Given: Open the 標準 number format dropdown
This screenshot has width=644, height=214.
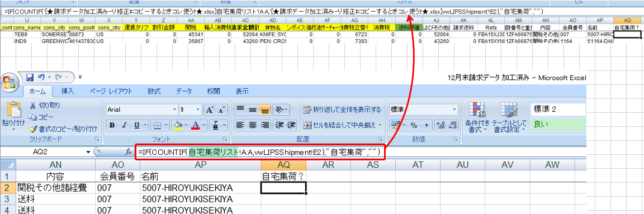Looking at the screenshot, I should pos(454,110).
